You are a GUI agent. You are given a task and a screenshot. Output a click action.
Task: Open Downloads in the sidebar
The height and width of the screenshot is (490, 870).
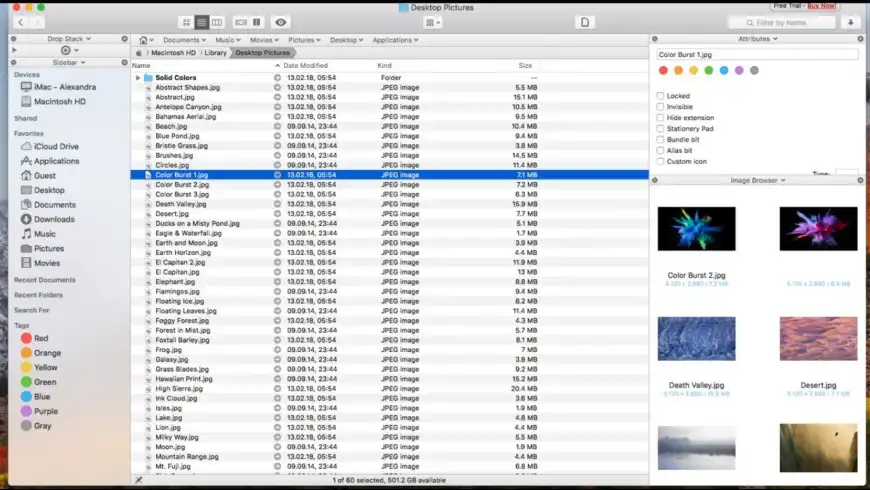(48, 219)
